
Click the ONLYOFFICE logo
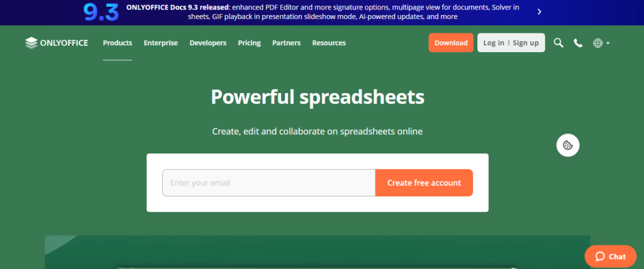(56, 43)
